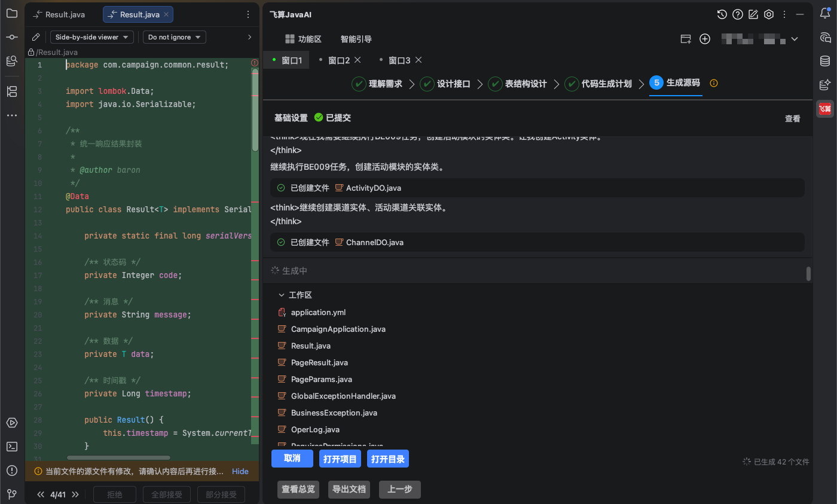Open the Git tool window icon

[x=12, y=494]
